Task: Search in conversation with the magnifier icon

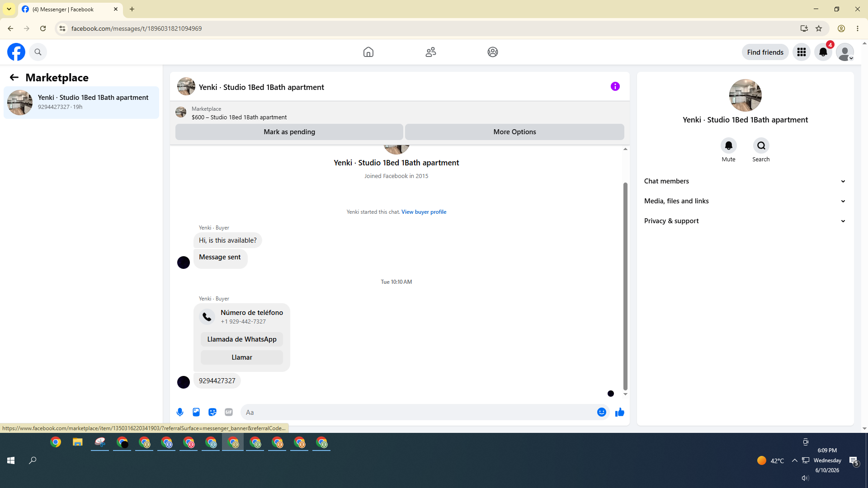Action: [761, 145]
